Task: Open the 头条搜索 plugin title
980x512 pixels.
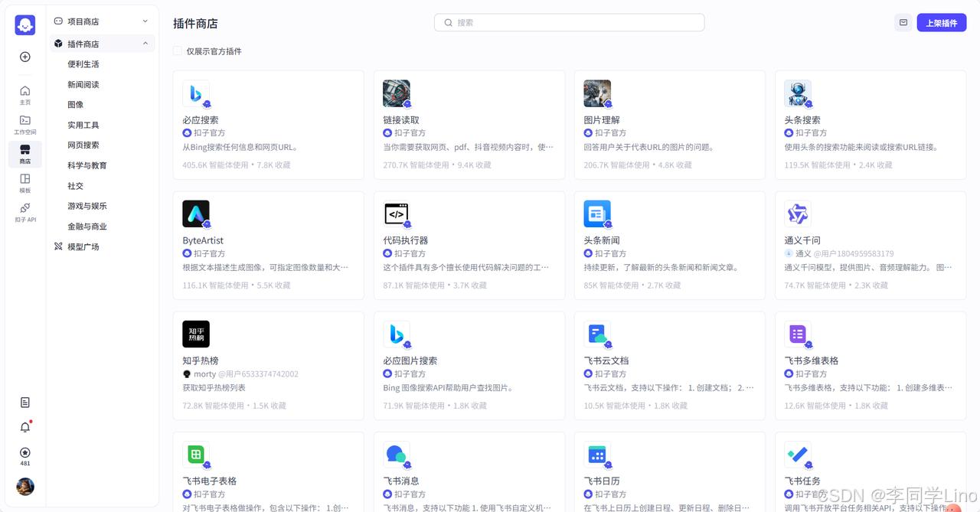Action: coord(802,120)
